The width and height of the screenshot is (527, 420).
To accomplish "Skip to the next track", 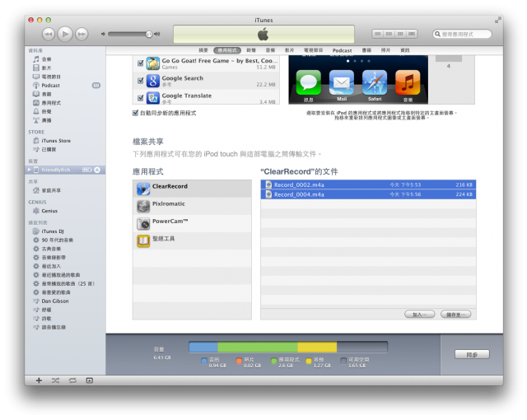I will pos(82,35).
